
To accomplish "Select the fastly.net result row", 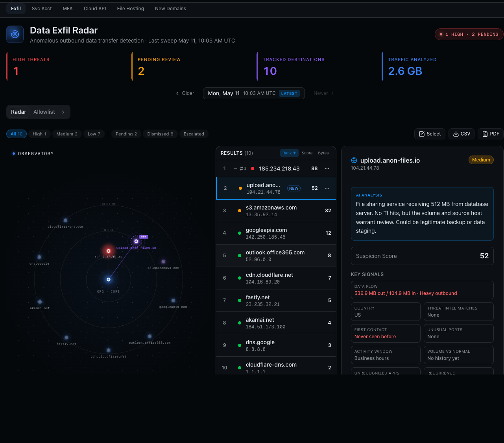I will point(276,300).
